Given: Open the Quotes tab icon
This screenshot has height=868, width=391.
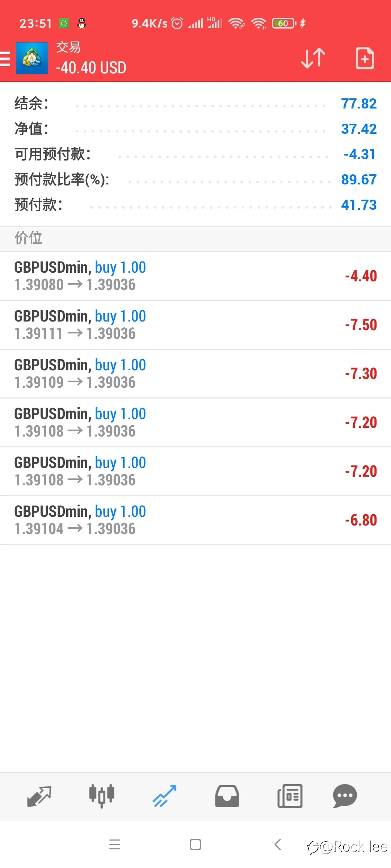Looking at the screenshot, I should 39,796.
